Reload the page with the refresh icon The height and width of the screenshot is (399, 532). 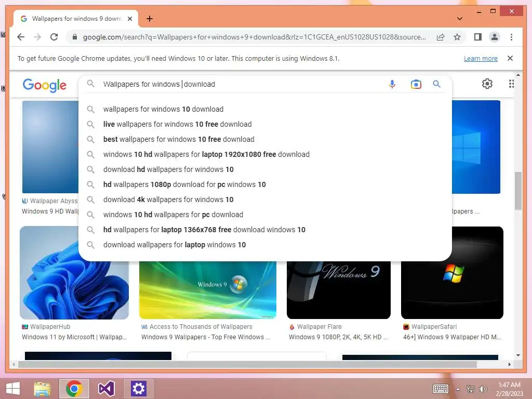click(54, 37)
